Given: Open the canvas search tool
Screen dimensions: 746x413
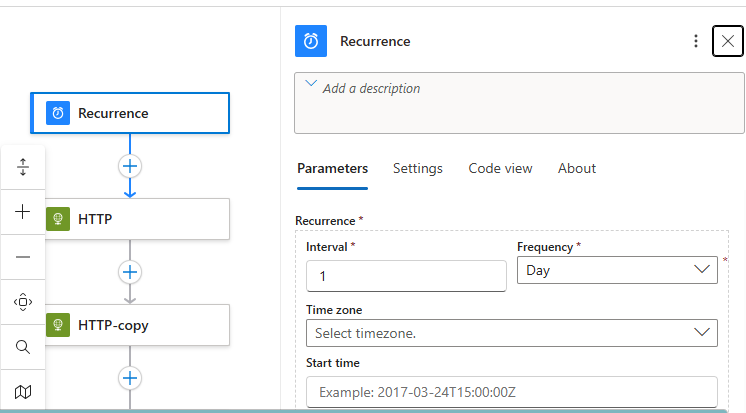Looking at the screenshot, I should (x=23, y=347).
